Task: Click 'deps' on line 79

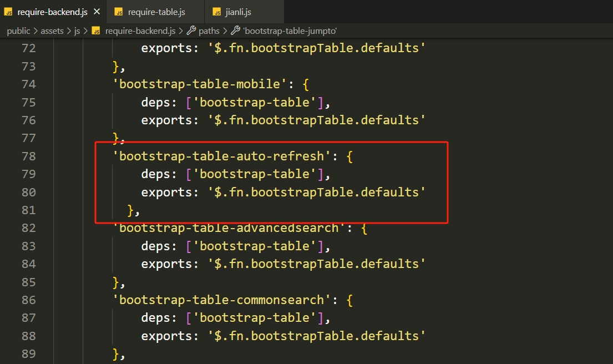Action: coord(155,174)
